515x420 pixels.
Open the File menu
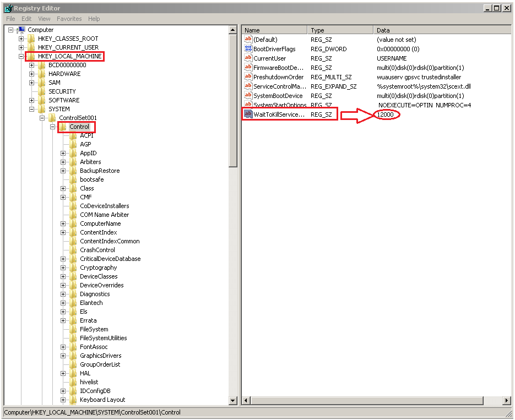(10, 19)
